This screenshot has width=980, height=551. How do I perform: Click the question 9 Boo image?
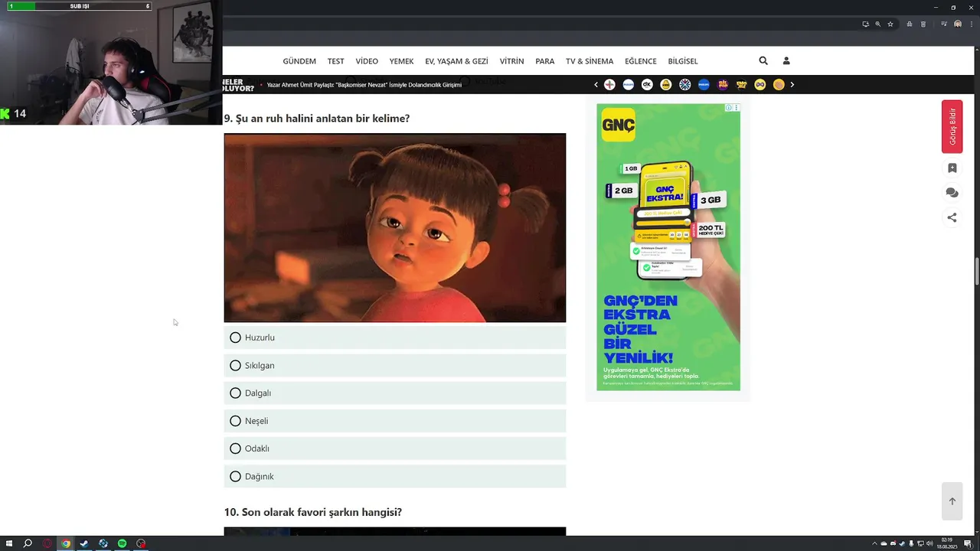click(x=395, y=228)
